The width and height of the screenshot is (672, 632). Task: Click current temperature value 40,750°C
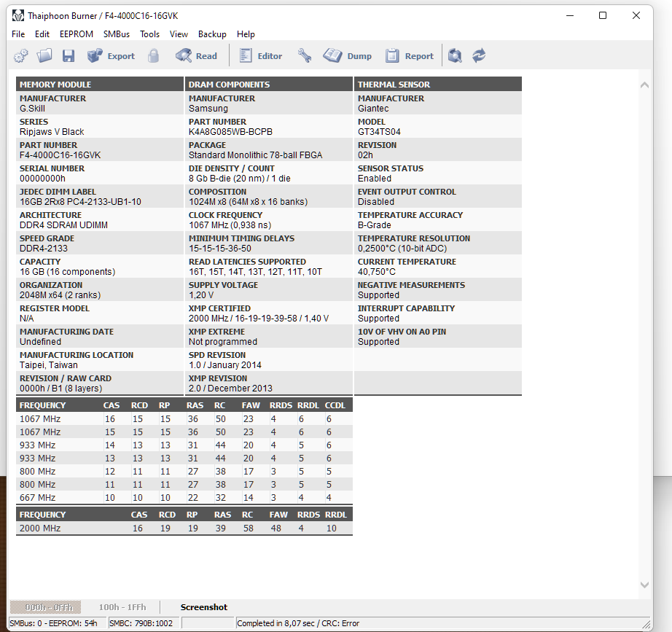point(377,271)
